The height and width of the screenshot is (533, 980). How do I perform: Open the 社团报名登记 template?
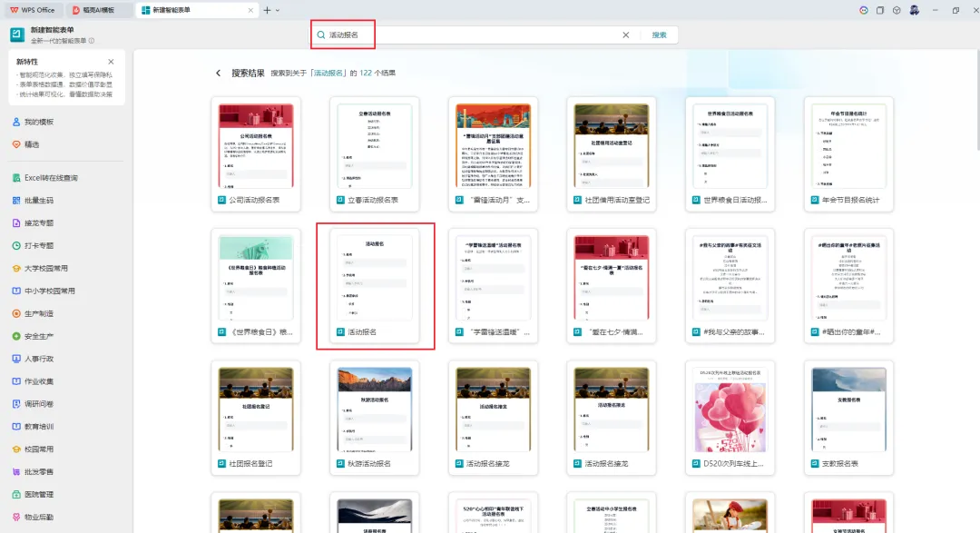[x=256, y=418]
